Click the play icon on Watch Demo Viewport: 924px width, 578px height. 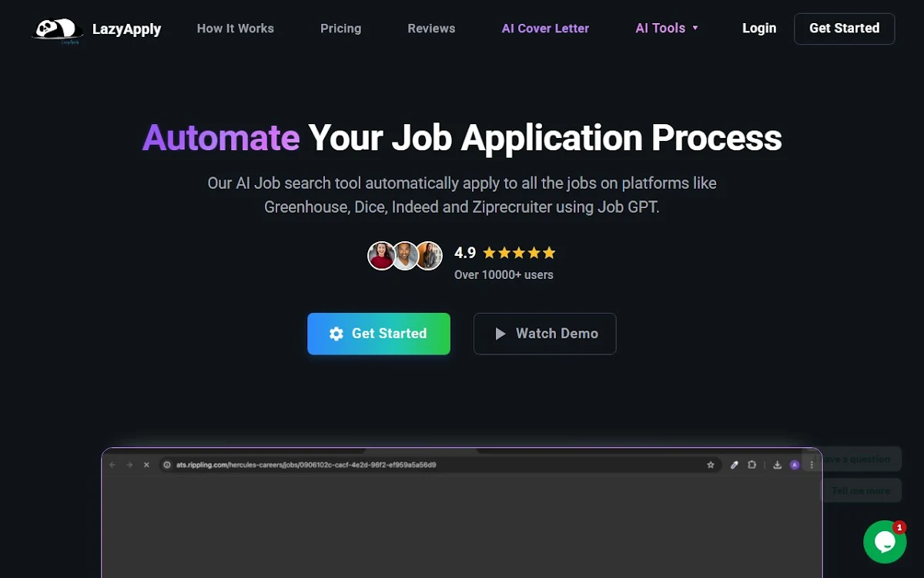click(500, 334)
